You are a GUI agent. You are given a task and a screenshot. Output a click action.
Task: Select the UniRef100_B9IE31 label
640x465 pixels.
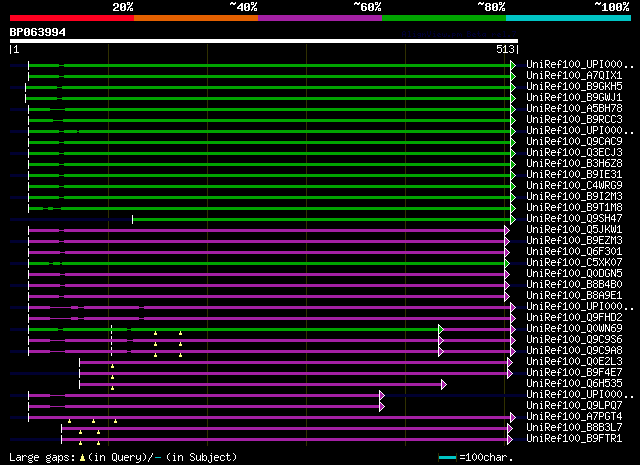coord(574,175)
